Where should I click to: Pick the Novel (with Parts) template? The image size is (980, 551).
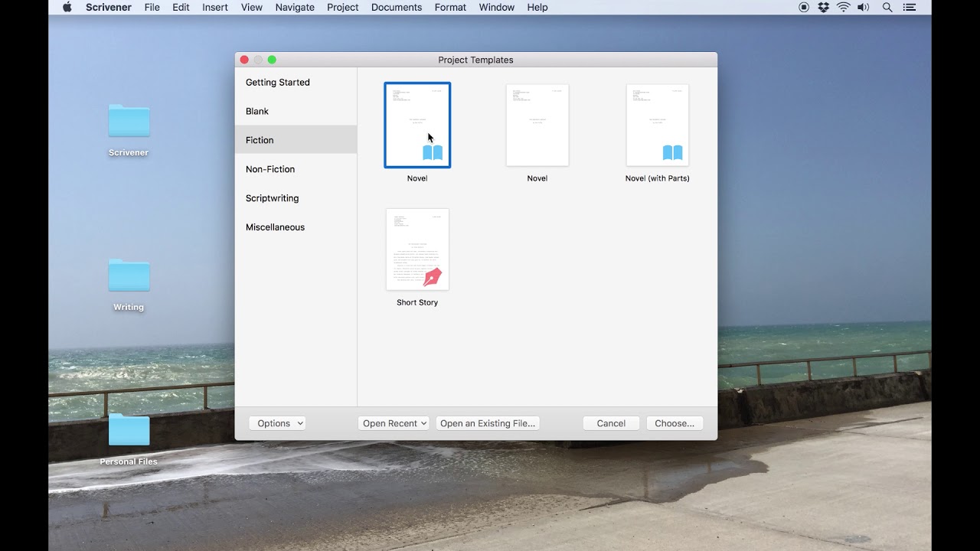pyautogui.click(x=658, y=125)
